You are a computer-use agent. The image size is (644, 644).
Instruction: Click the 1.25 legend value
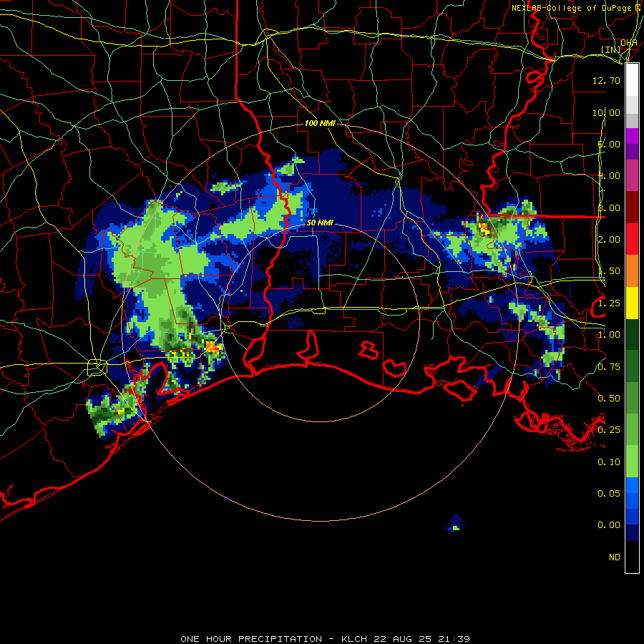609,303
